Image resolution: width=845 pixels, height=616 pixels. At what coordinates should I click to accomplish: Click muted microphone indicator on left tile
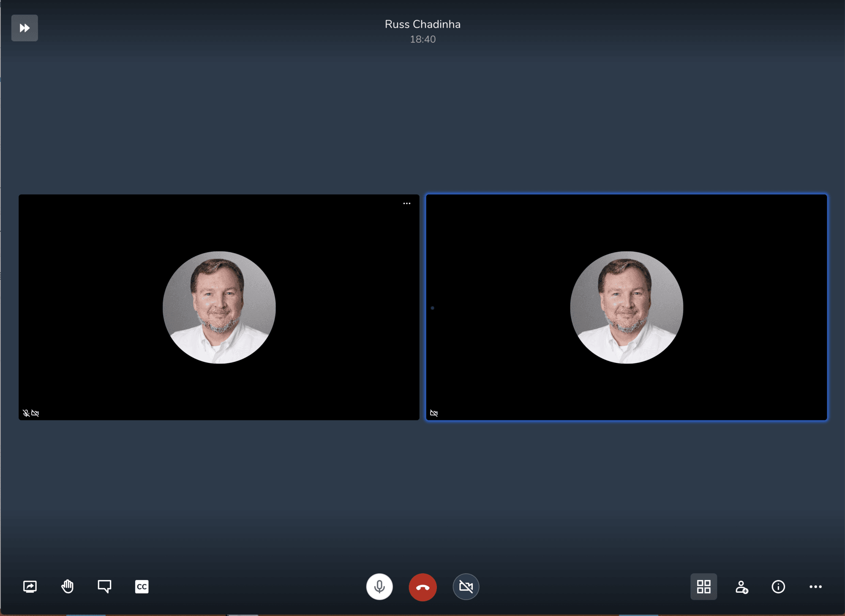[26, 413]
